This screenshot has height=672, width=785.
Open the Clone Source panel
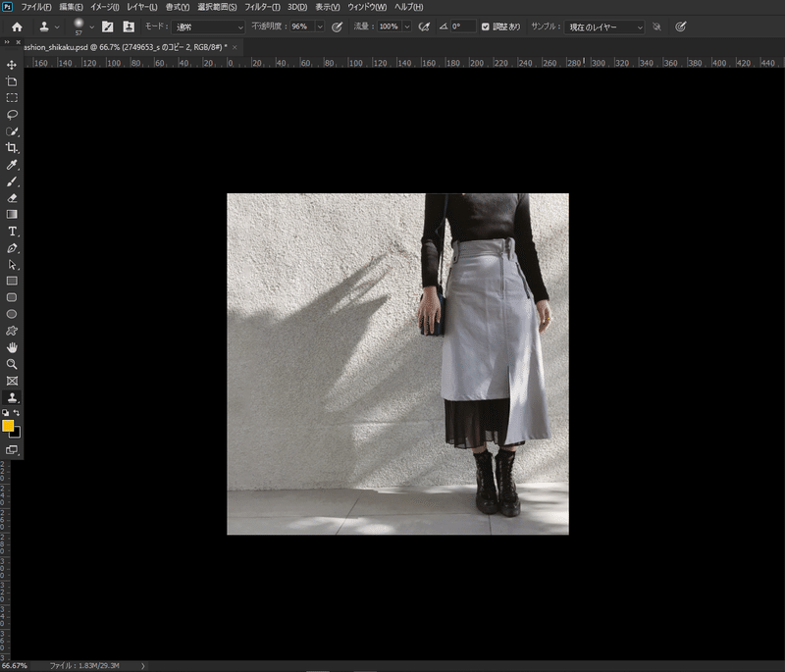pos(129,27)
